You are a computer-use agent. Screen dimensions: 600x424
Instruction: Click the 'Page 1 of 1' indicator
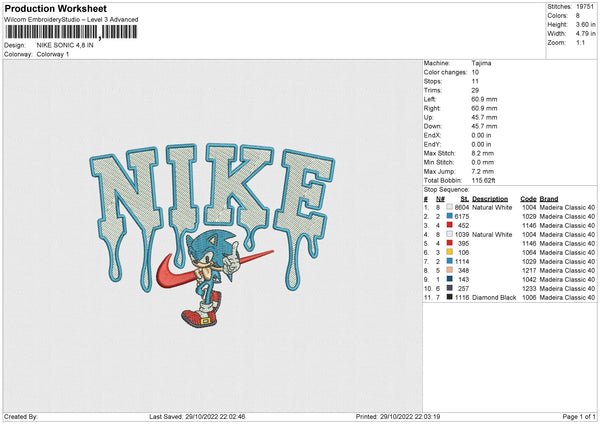[x=579, y=416]
